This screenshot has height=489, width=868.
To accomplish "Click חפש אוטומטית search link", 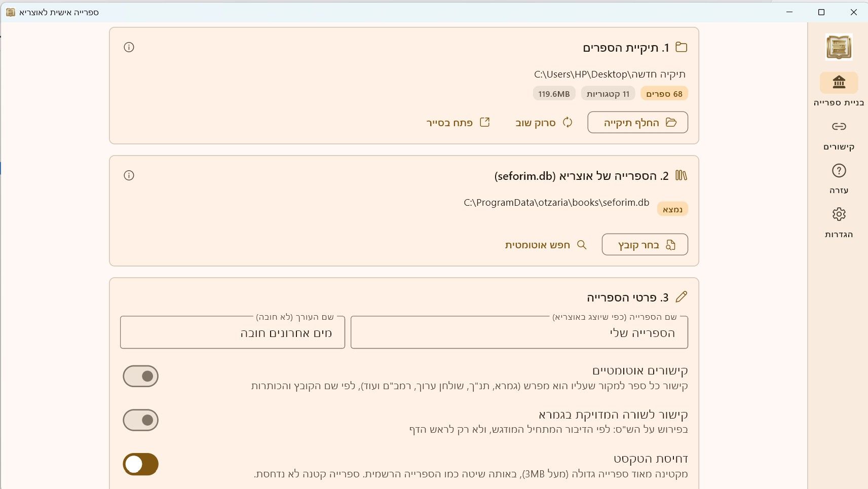I will pos(546,245).
